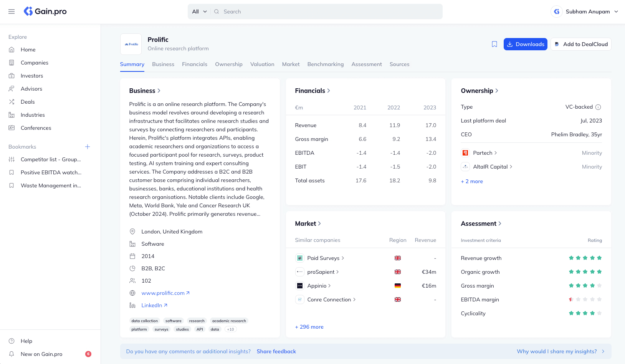Open the www.prolific.com website link
Image resolution: width=625 pixels, height=364 pixels.
coord(165,293)
